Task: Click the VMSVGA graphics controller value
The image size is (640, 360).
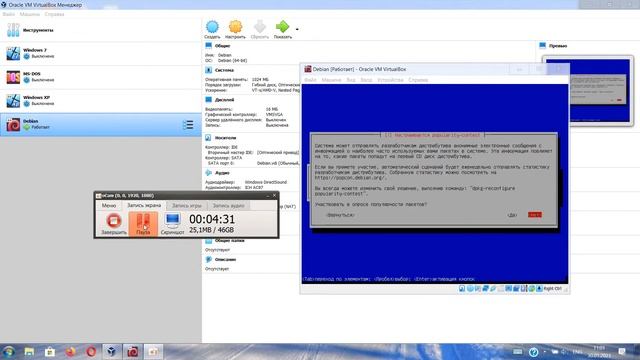Action: 274,115
